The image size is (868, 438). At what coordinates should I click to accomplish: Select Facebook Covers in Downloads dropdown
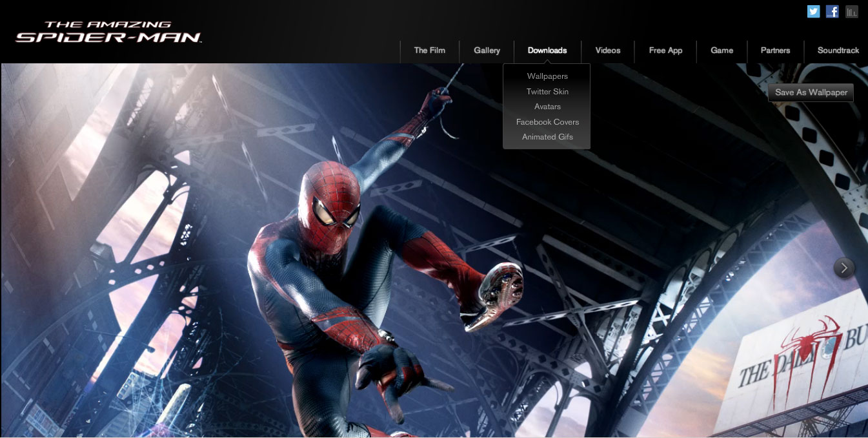(x=547, y=122)
